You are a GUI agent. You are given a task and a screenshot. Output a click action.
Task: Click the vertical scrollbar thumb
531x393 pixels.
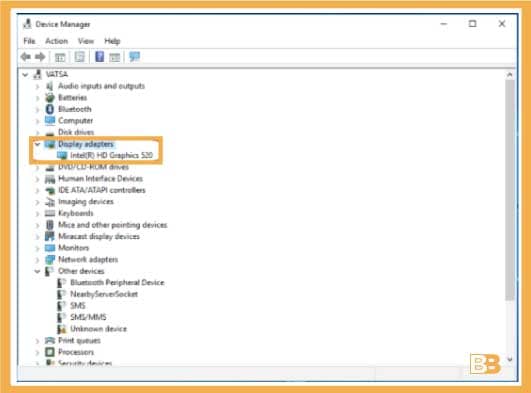[510, 190]
